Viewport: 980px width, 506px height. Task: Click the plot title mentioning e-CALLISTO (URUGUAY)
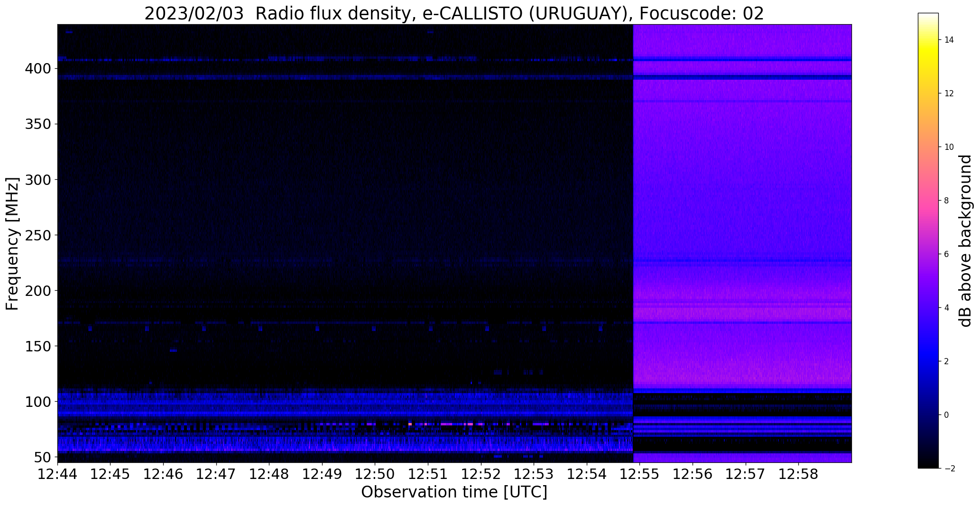click(x=454, y=13)
